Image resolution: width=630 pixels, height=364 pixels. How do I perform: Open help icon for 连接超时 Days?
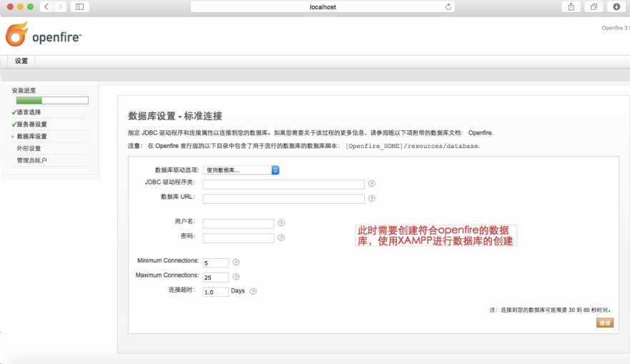[x=252, y=291]
